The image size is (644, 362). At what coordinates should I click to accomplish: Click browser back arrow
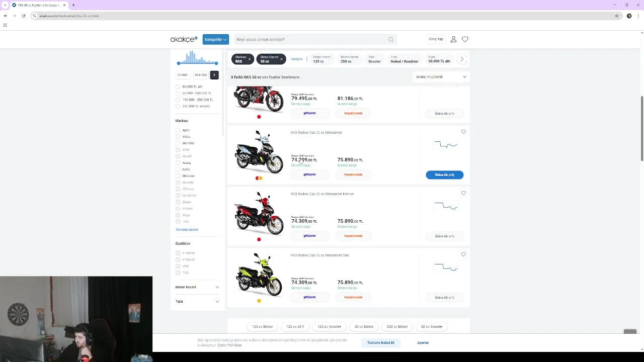tap(6, 16)
